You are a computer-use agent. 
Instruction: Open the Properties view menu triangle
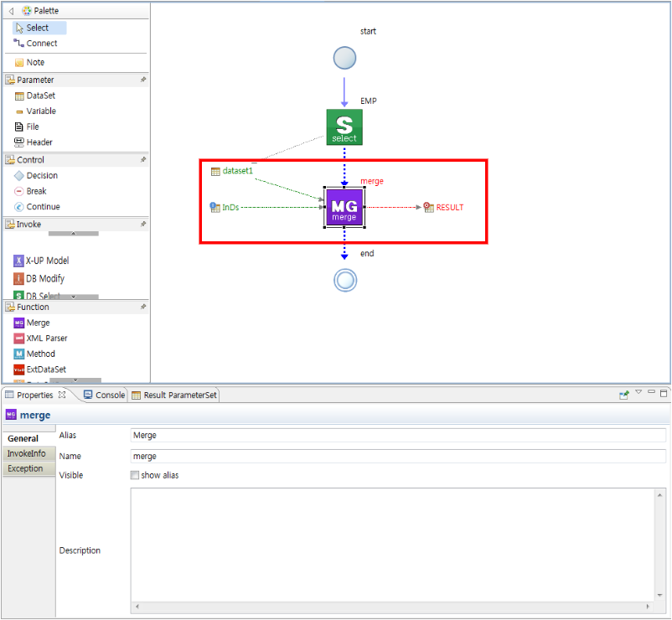point(638,392)
